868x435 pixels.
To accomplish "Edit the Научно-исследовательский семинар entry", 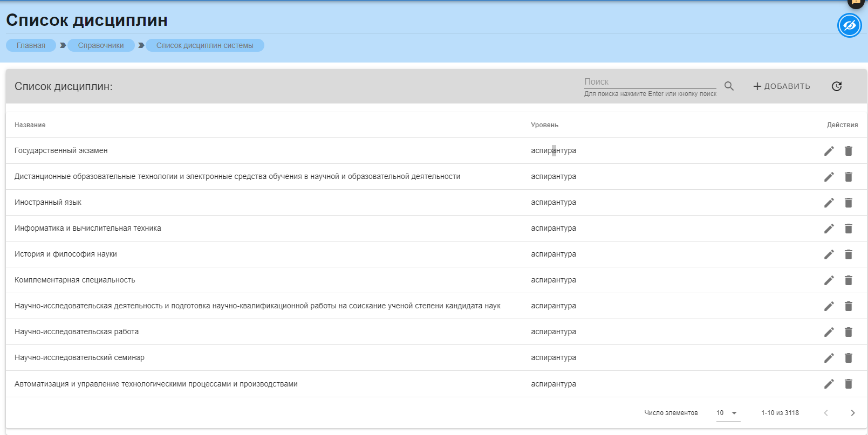I will coord(829,358).
